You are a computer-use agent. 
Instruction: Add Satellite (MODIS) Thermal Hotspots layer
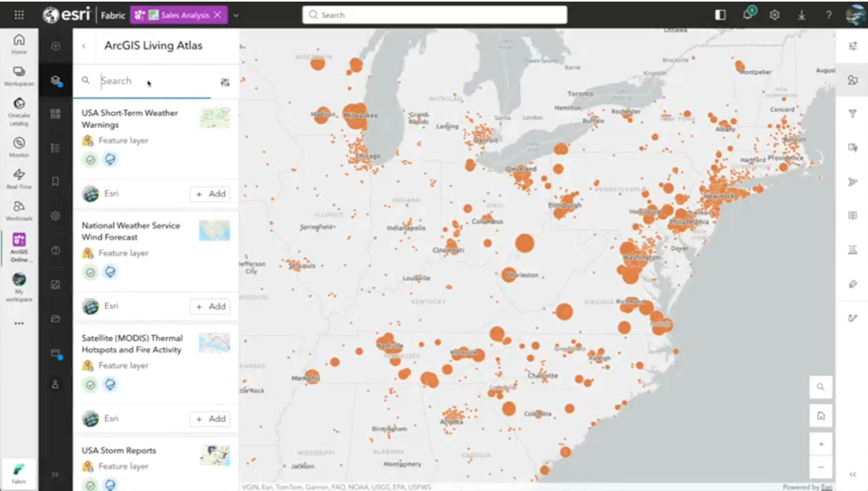pyautogui.click(x=210, y=419)
